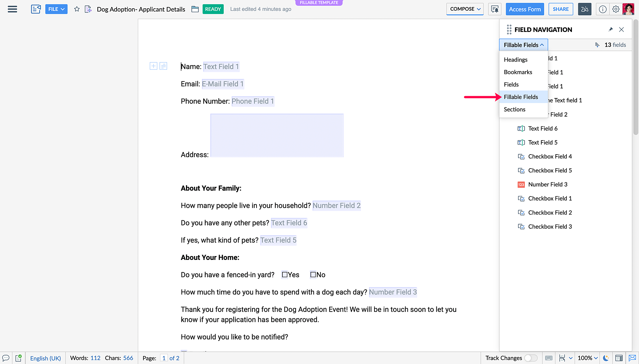Click the SHARE button
The width and height of the screenshot is (639, 364).
pos(561,9)
